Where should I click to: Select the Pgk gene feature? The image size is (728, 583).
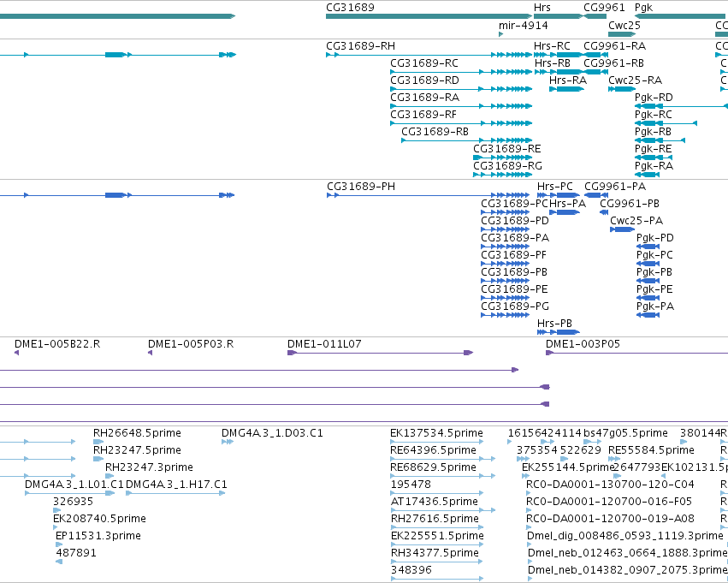click(680, 16)
